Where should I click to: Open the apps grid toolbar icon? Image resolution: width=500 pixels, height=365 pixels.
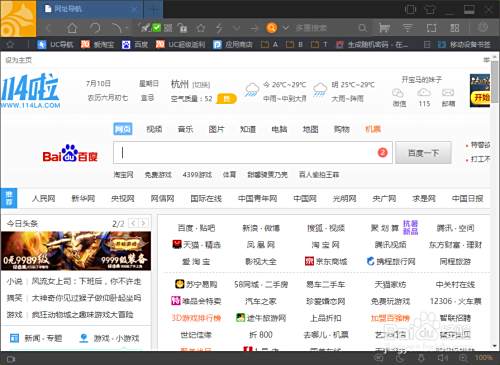(x=455, y=28)
